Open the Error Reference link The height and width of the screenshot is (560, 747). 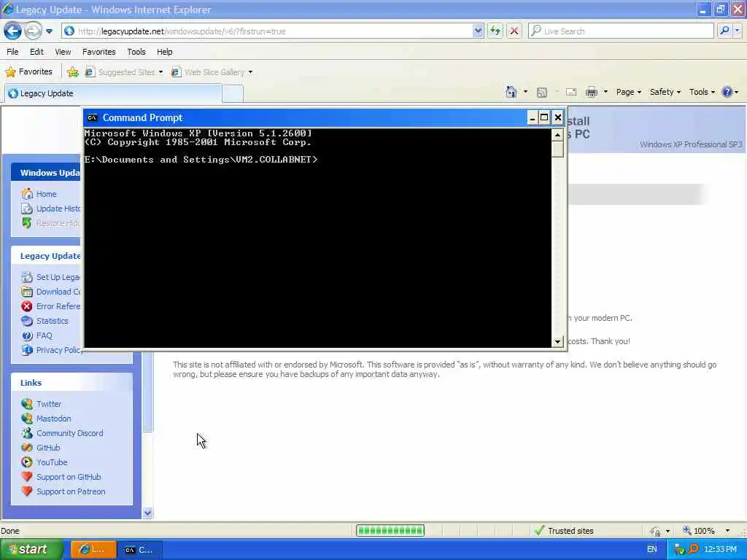(x=58, y=306)
